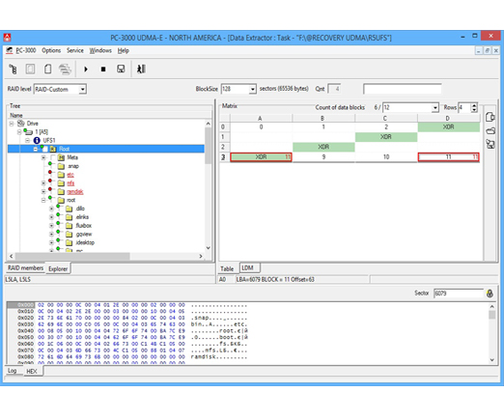Click column header D in the matrix
Image resolution: width=504 pixels, height=420 pixels.
coord(448,119)
